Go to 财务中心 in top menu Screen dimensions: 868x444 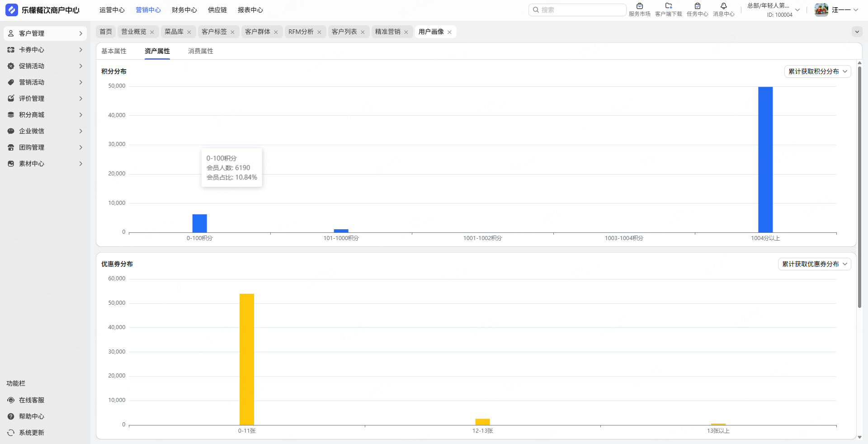tap(184, 10)
